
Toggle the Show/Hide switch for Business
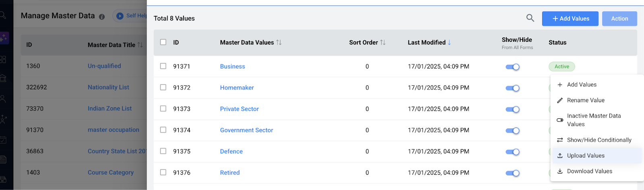tap(512, 67)
